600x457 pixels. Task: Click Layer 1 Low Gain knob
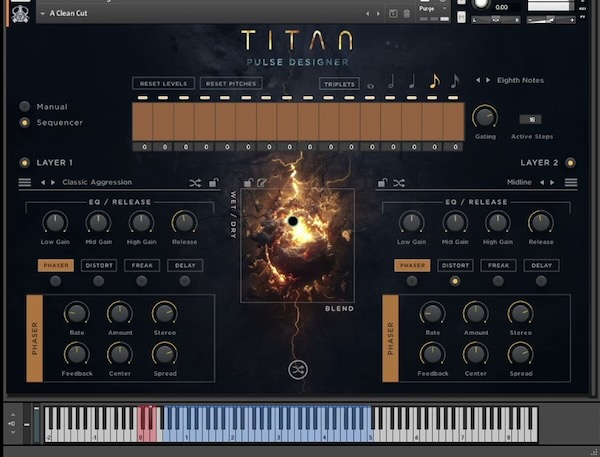[x=55, y=222]
